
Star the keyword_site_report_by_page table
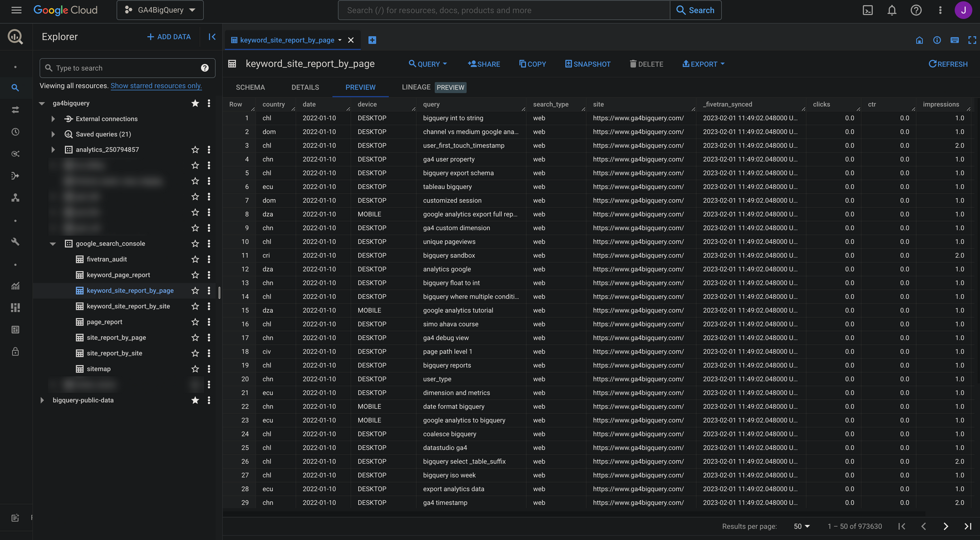[x=195, y=291]
